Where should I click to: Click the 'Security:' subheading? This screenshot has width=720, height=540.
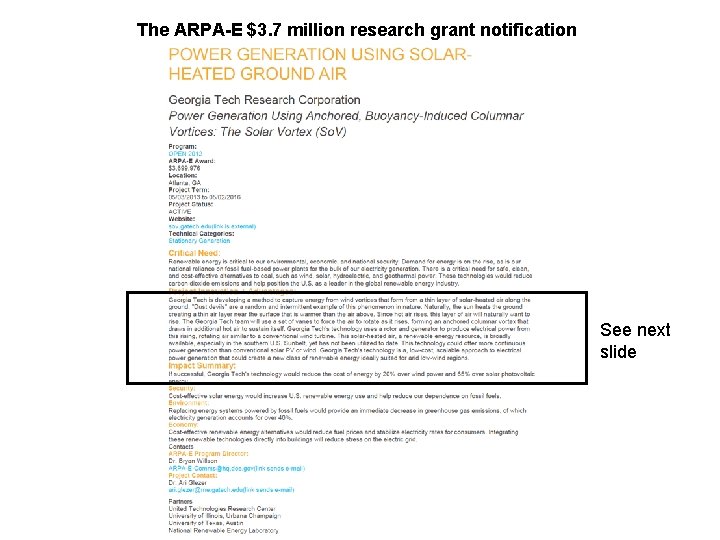(x=182, y=388)
